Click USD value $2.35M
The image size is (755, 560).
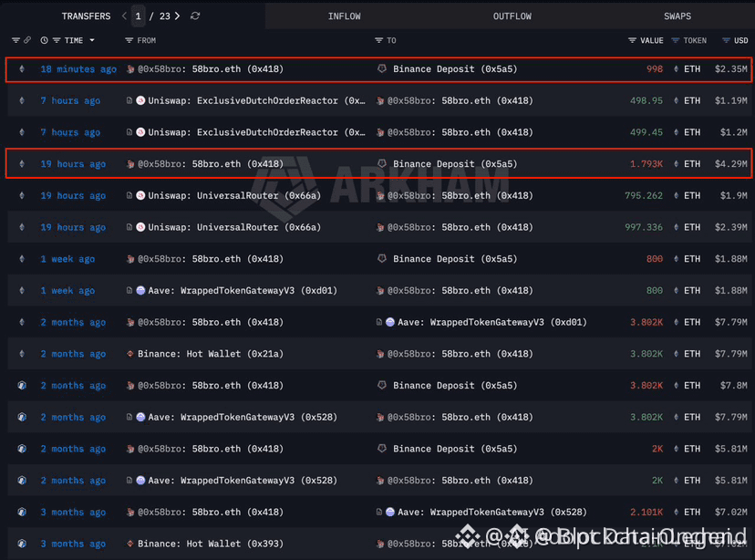click(731, 69)
